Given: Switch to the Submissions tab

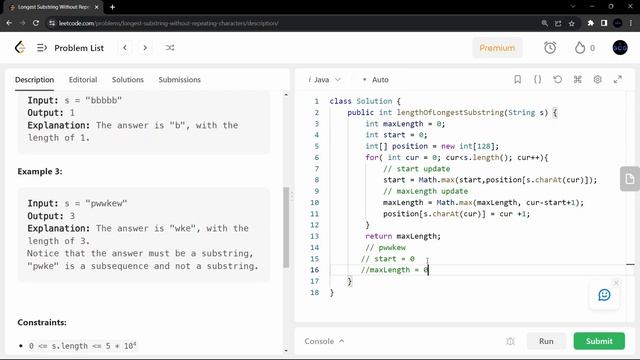Looking at the screenshot, I should [180, 80].
